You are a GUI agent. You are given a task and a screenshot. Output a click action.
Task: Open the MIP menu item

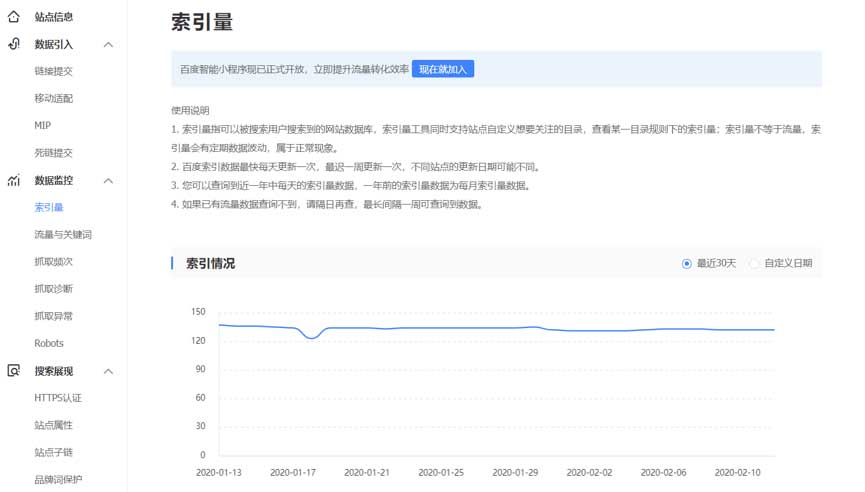tap(42, 126)
